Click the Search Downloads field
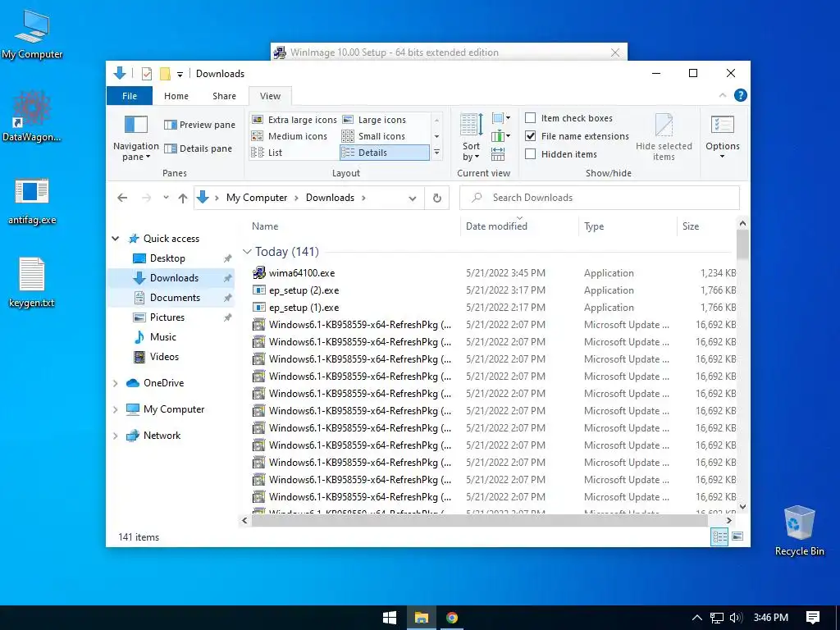 click(600, 198)
